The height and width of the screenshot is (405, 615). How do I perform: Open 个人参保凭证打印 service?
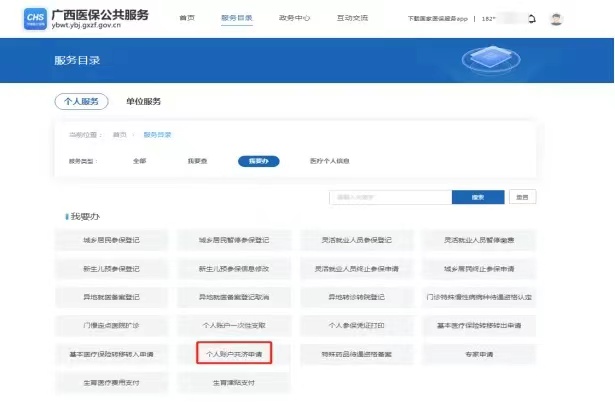click(357, 326)
